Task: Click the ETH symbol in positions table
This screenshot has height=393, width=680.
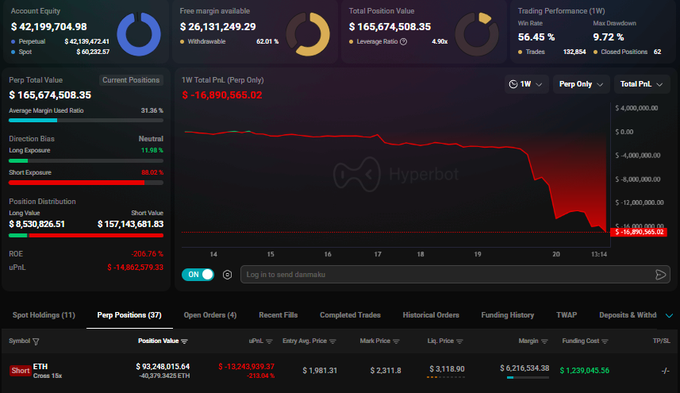Action: coord(40,367)
